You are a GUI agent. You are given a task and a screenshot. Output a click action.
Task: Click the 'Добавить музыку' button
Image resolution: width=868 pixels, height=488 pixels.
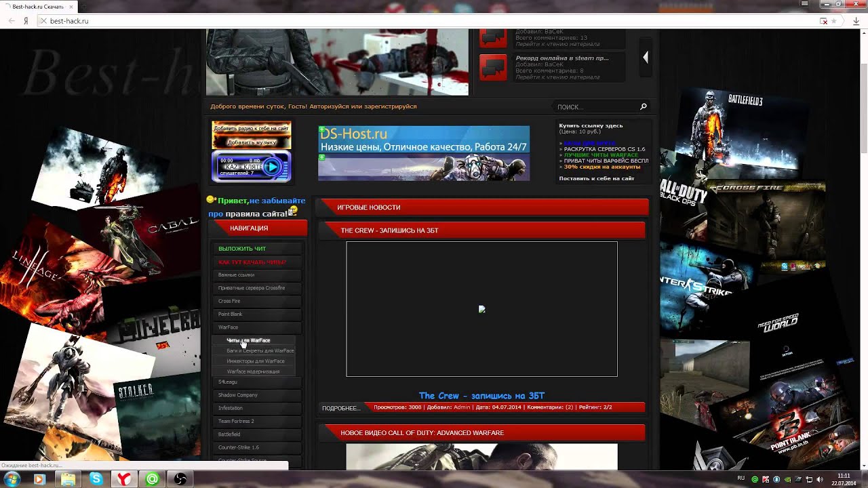pos(252,142)
